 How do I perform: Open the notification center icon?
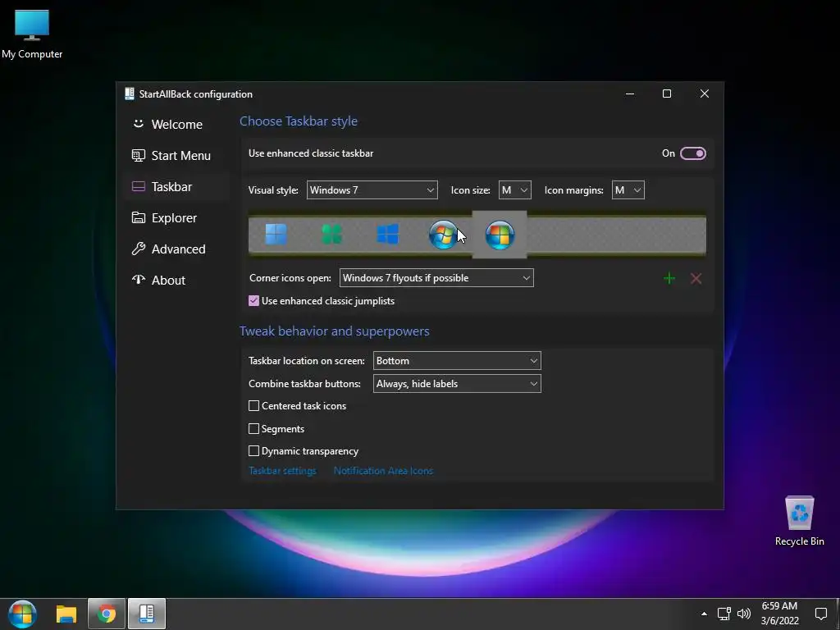tap(820, 614)
